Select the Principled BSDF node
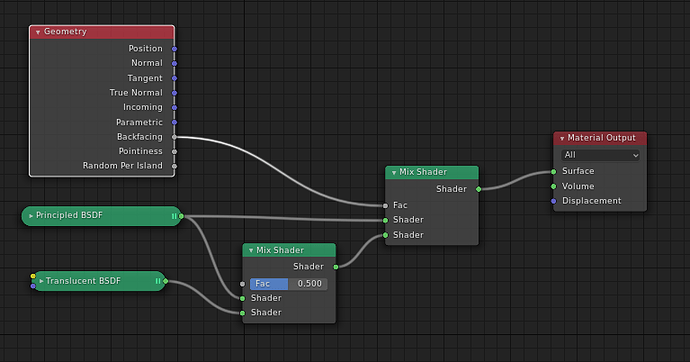 tap(102, 216)
